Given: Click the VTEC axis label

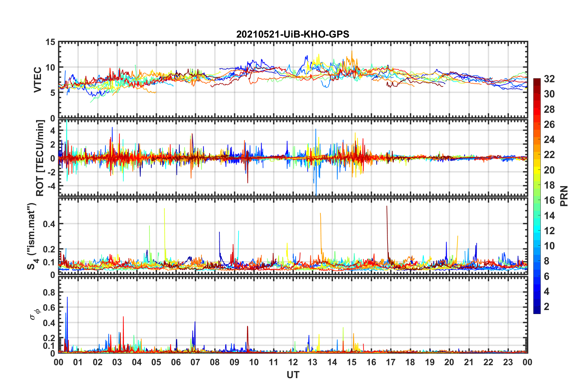Looking at the screenshot, I should (x=38, y=80).
